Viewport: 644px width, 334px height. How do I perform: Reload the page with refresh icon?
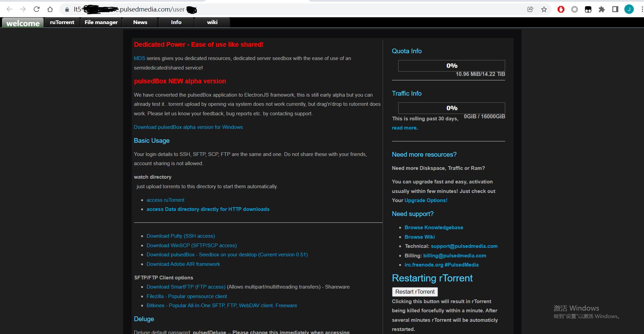click(x=36, y=9)
